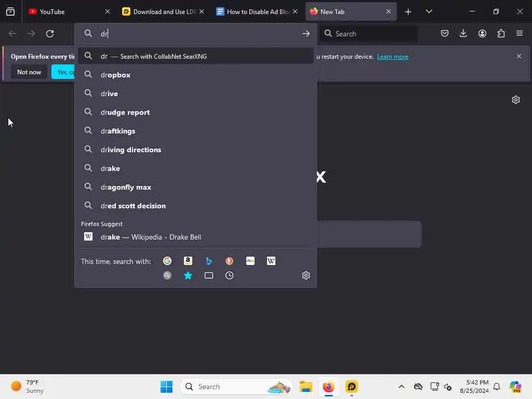
Task: List all tabs with the chevron dropdown
Action: [x=429, y=11]
